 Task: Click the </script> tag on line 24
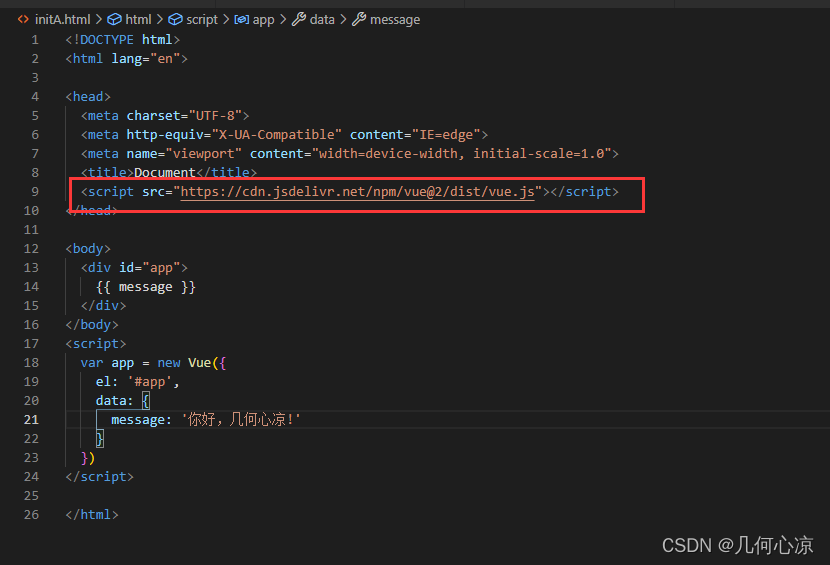click(x=100, y=477)
